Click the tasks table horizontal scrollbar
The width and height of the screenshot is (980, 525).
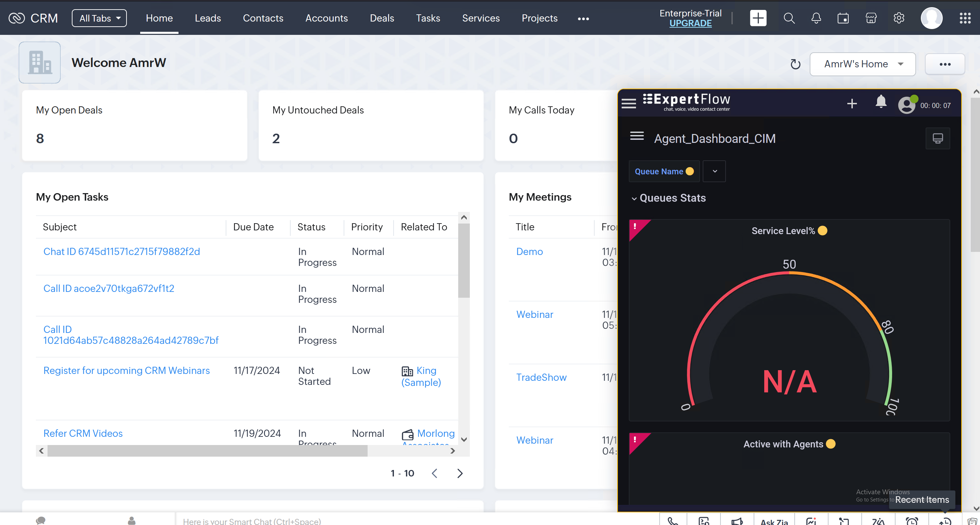207,451
